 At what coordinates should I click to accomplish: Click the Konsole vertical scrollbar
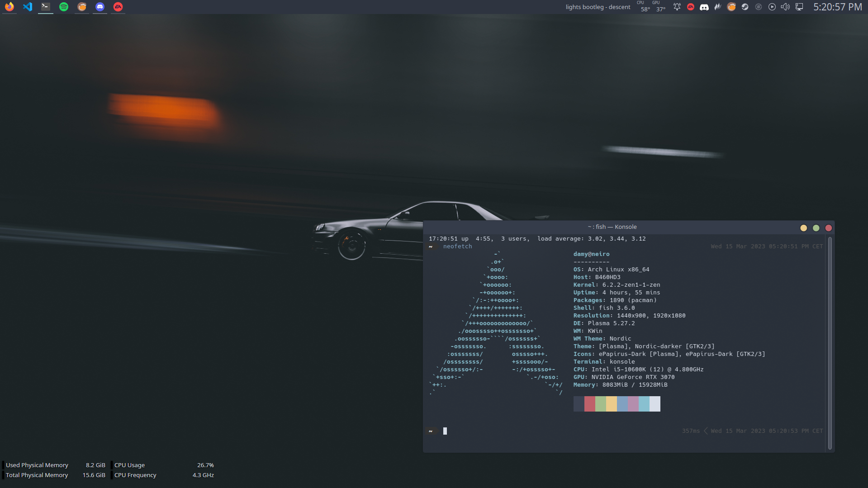coord(830,343)
